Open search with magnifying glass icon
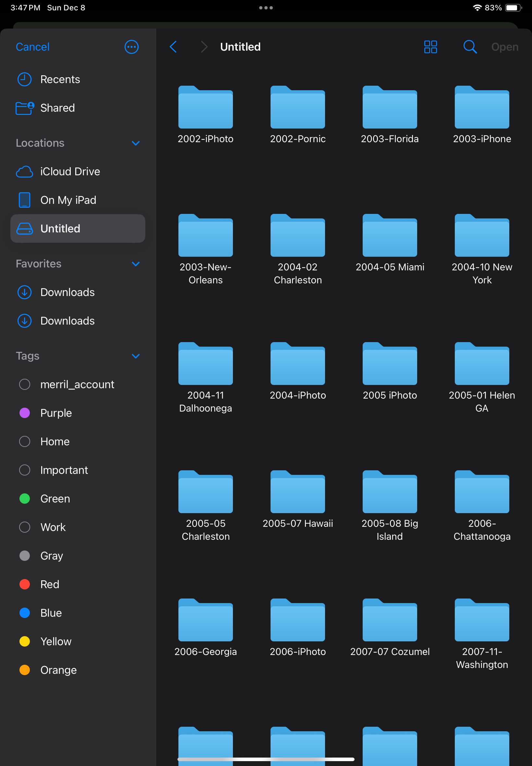 469,47
